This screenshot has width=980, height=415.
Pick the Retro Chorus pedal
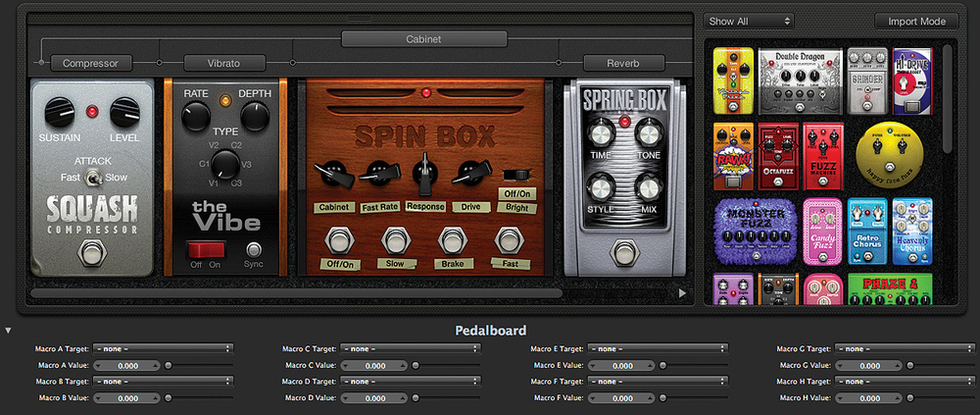pos(867,231)
